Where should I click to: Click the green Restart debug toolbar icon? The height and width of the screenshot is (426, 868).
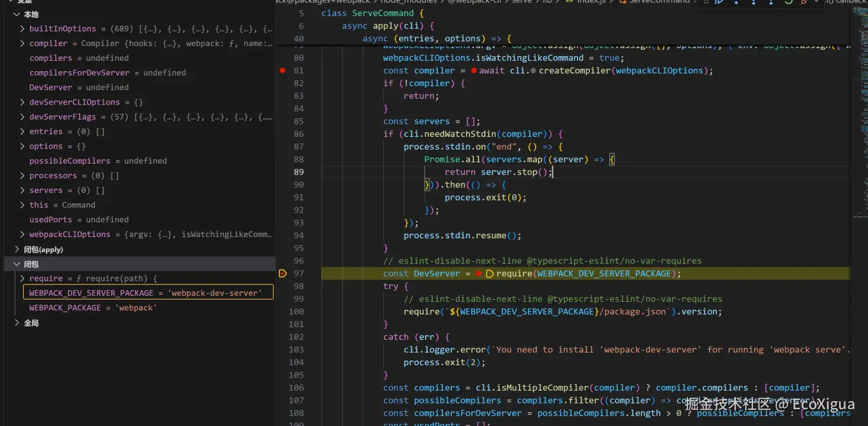coord(788,2)
